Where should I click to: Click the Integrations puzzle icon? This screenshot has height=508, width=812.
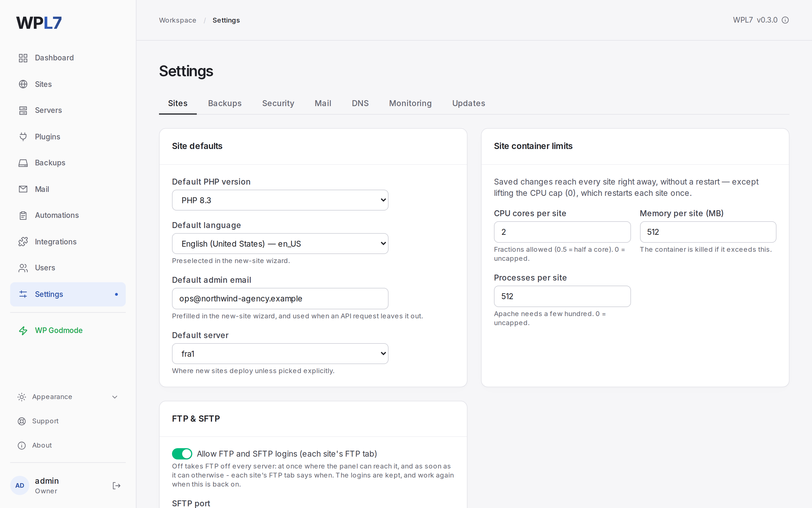[x=23, y=242]
